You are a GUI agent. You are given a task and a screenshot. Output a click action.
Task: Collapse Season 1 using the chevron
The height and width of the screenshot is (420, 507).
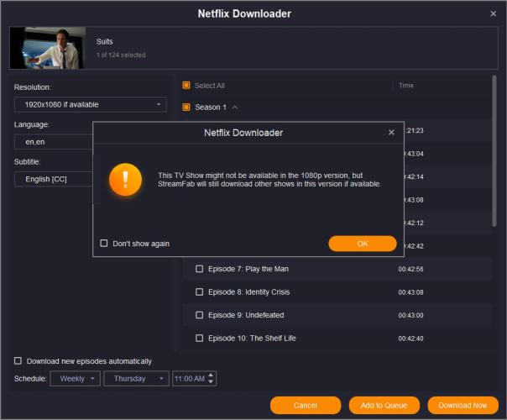pyautogui.click(x=235, y=108)
